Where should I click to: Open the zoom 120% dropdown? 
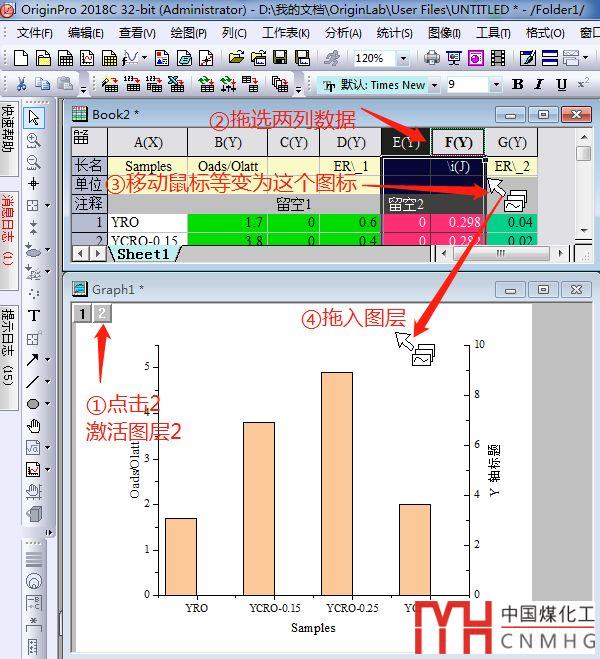(403, 58)
